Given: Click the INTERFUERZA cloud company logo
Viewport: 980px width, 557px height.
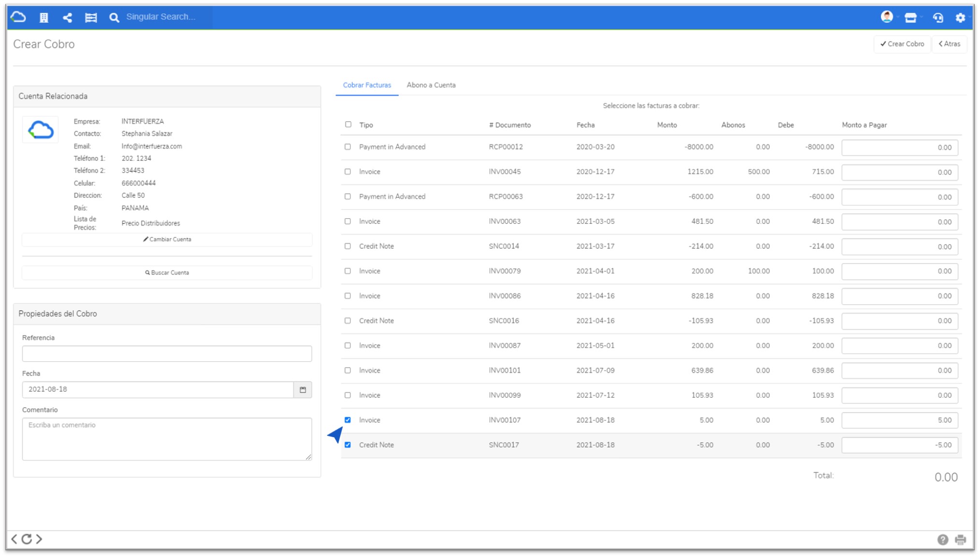Looking at the screenshot, I should coord(41,129).
